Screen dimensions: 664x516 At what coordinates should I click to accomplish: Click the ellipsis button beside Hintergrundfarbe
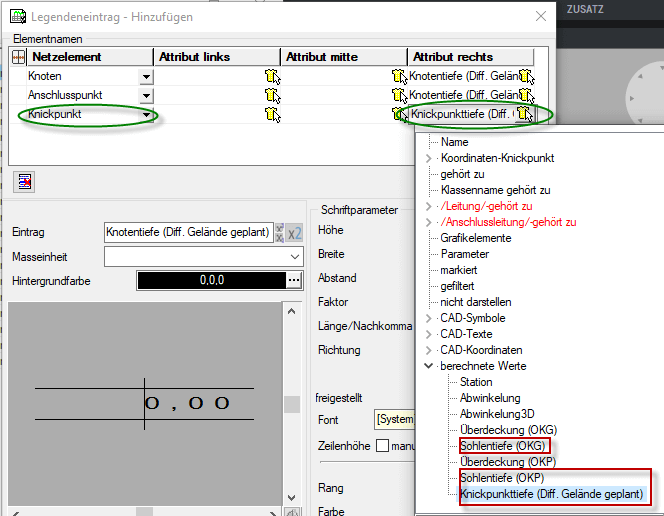(x=294, y=280)
